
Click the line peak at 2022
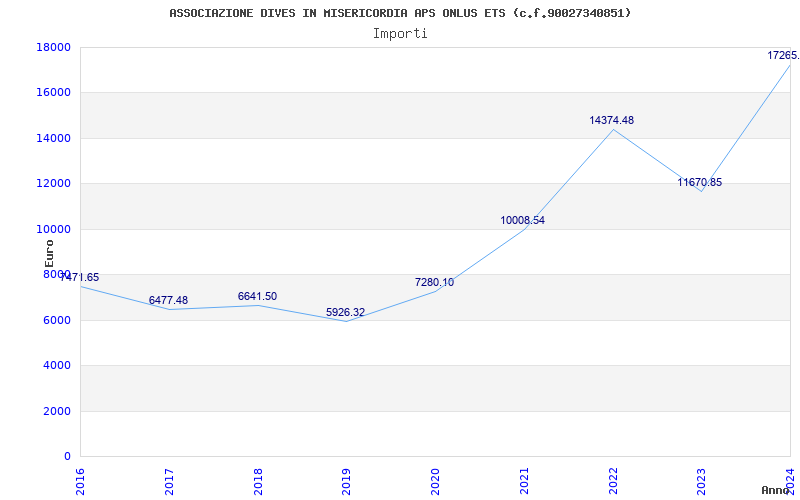point(613,130)
